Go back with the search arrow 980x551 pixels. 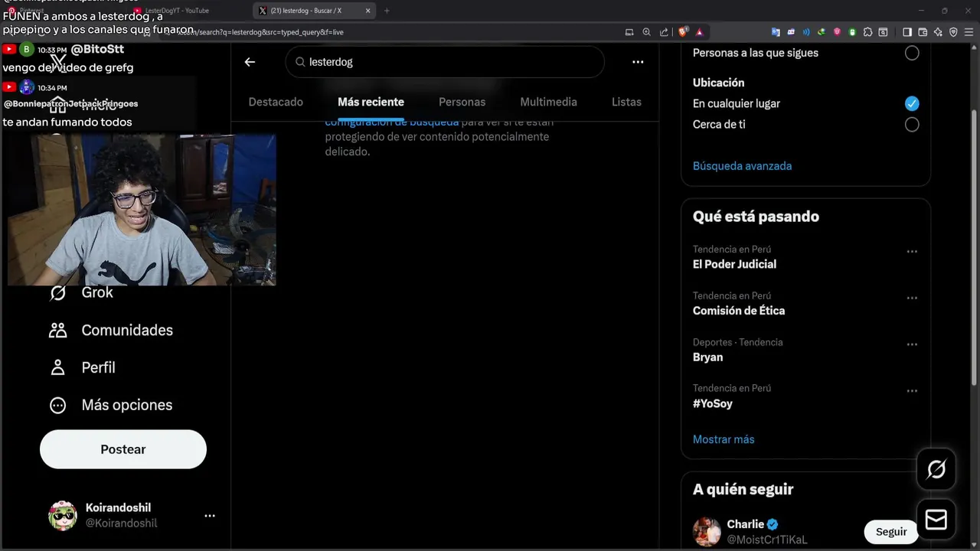pyautogui.click(x=250, y=62)
